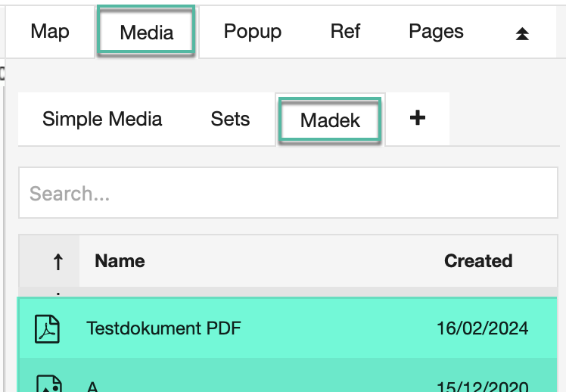Collapse the panel with the double-arrow icon
Viewport: 566px width, 392px height.
[x=522, y=33]
